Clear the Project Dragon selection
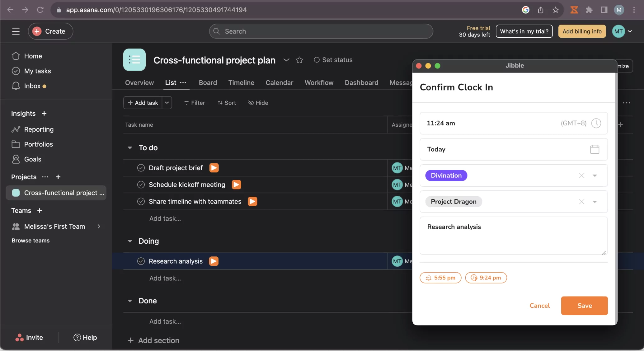644x351 pixels. click(x=581, y=202)
